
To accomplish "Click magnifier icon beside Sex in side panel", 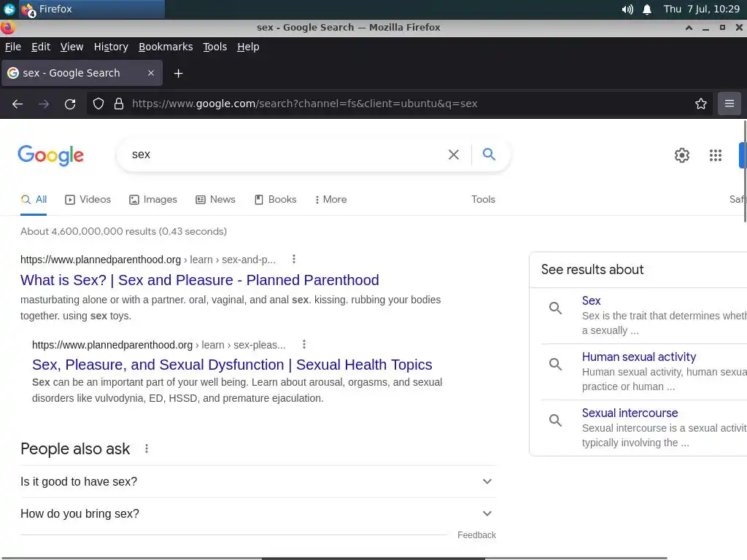I will (x=555, y=308).
